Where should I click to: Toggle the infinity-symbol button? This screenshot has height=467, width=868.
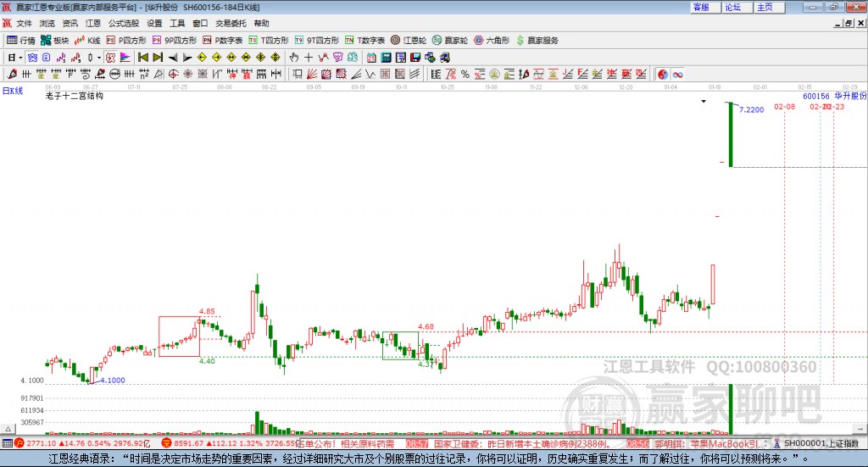pos(677,74)
